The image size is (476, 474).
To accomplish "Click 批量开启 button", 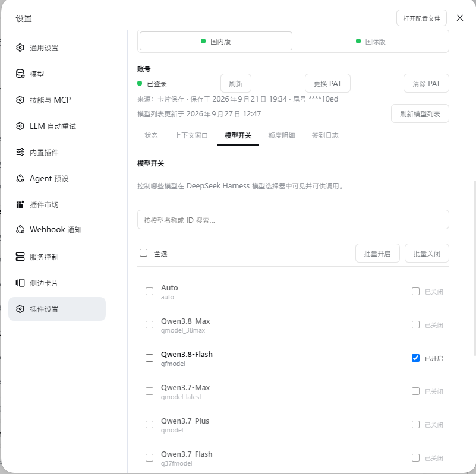I will [x=377, y=253].
